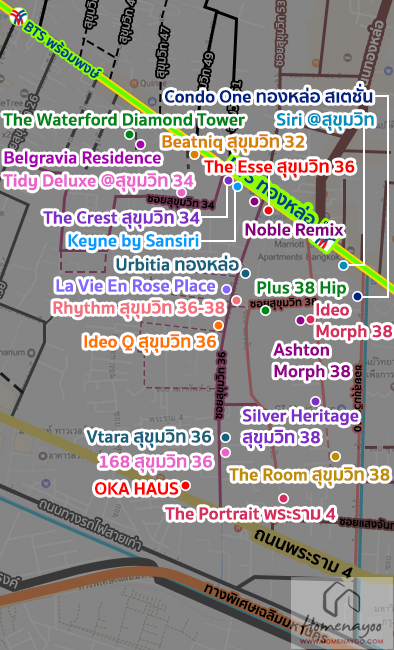The height and width of the screenshot is (650, 394).
Task: Open the Noble Remix label
Action: click(x=294, y=230)
